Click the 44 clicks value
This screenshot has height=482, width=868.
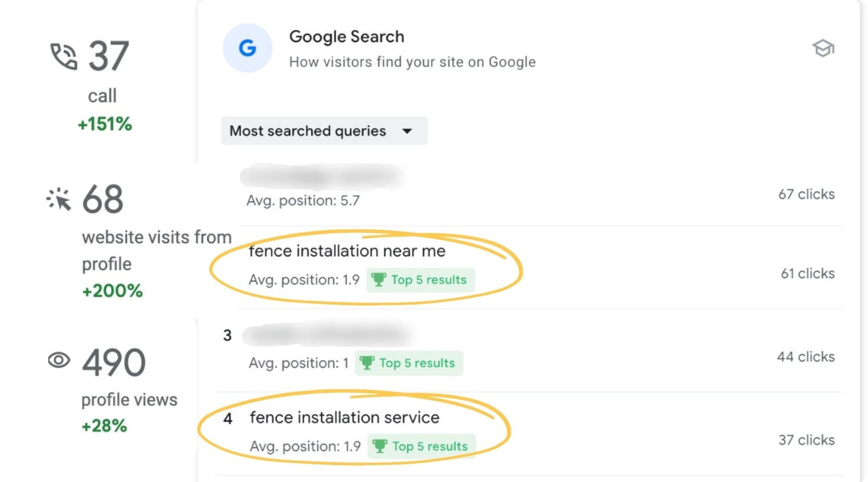[806, 357]
